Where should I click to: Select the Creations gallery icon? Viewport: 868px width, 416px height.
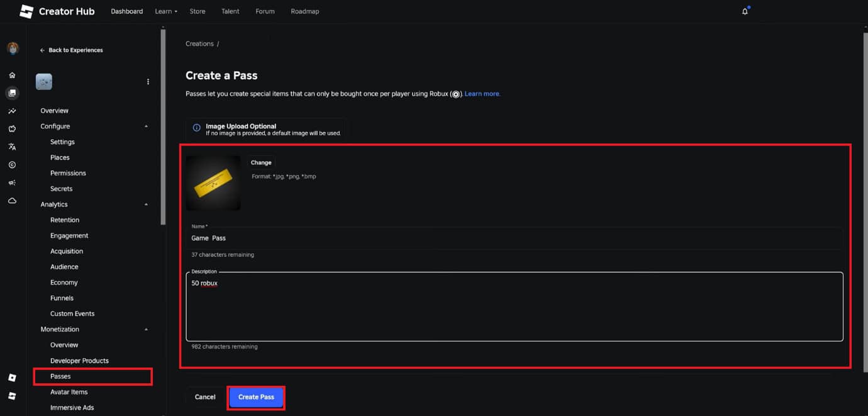[12, 93]
